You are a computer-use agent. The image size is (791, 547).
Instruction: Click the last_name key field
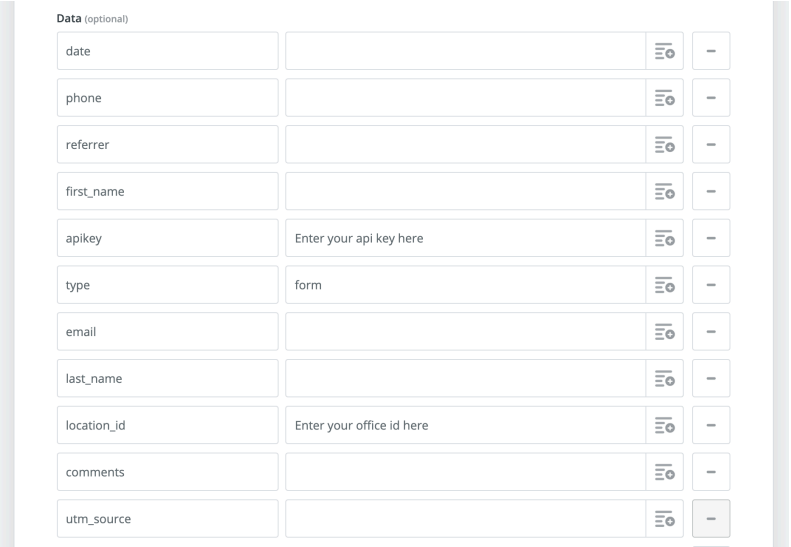click(x=167, y=378)
